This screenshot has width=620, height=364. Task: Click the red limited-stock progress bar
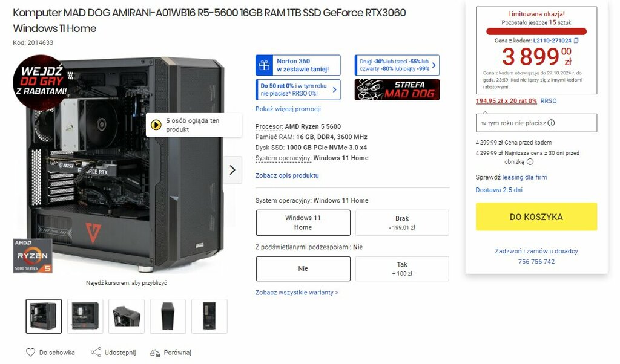536,31
